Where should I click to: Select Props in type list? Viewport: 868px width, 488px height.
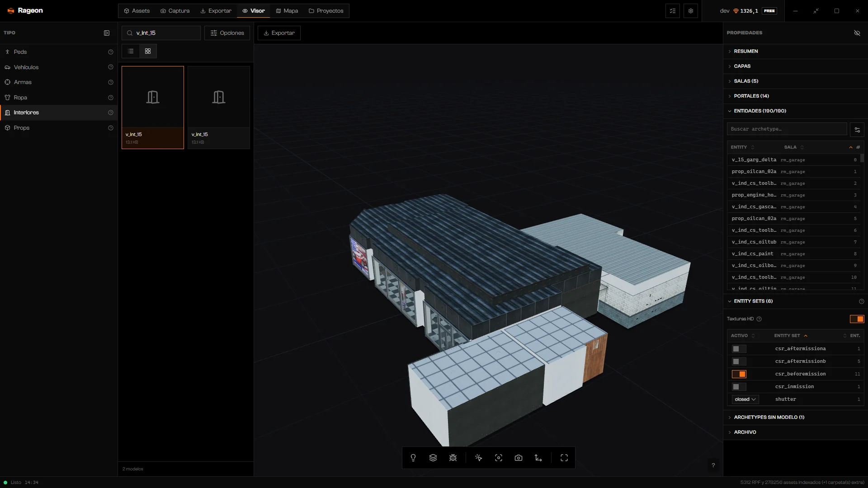click(x=59, y=128)
